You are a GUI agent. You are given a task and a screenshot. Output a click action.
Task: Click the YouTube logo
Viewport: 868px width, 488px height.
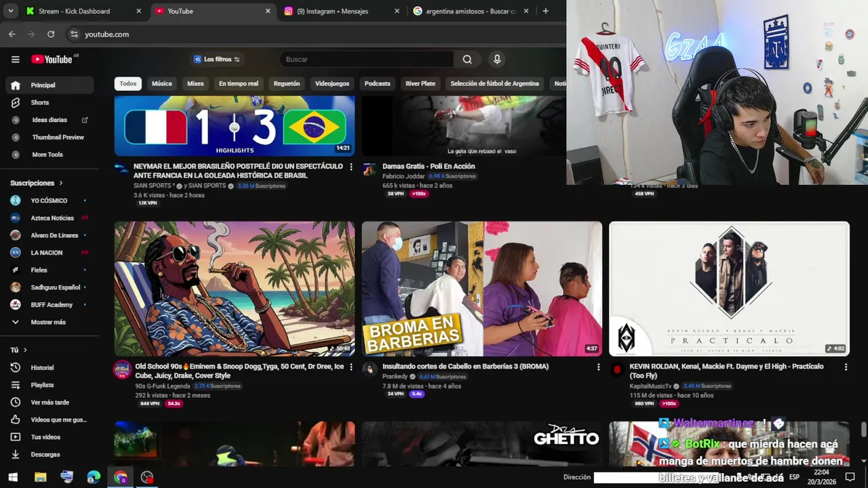pyautogui.click(x=52, y=59)
